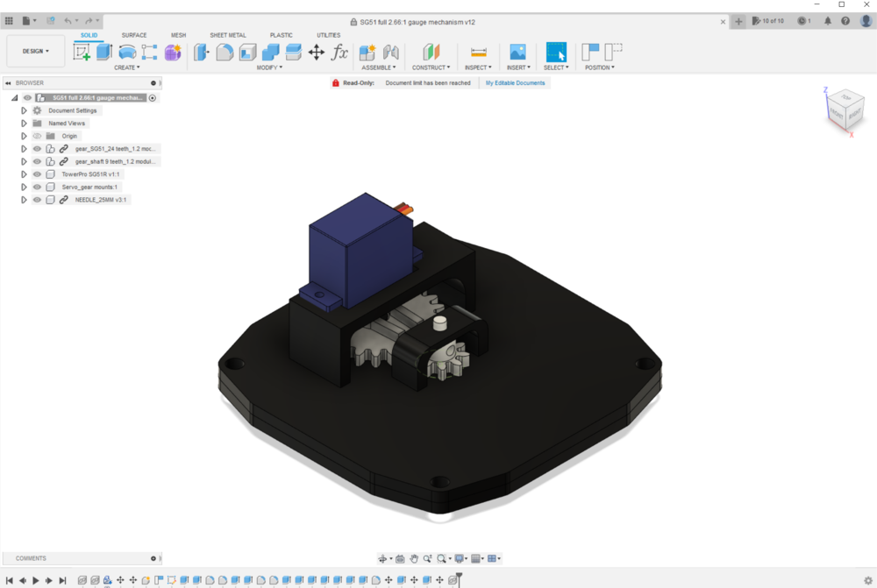Image resolution: width=877 pixels, height=588 pixels.
Task: Switch to the UTILITIES tab
Action: pyautogui.click(x=328, y=35)
